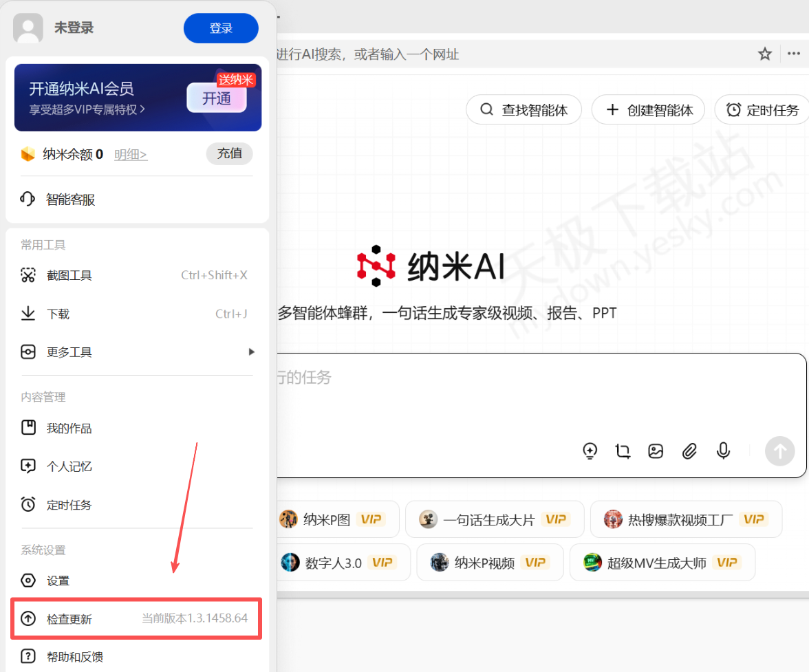Open the 下载 downloads panel icon
This screenshot has width=809, height=672.
click(28, 314)
